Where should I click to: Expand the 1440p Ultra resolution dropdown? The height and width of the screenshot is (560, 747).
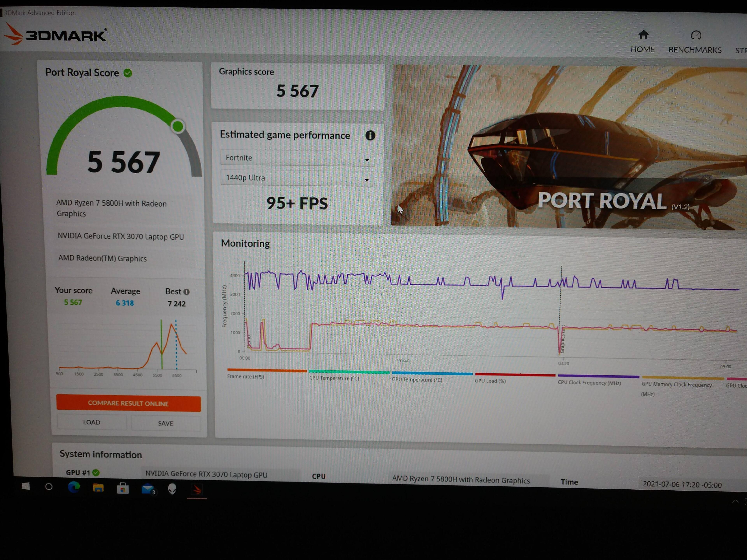tap(297, 178)
